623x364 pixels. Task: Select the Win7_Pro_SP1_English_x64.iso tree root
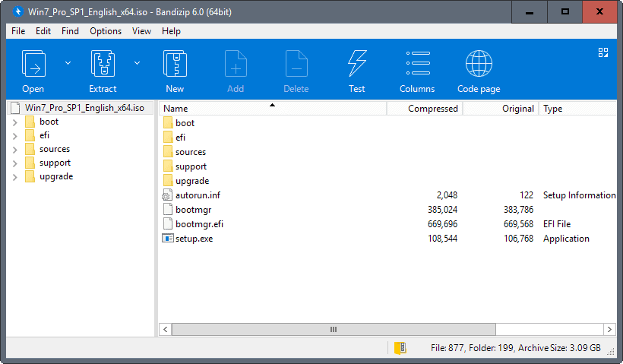tap(81, 108)
